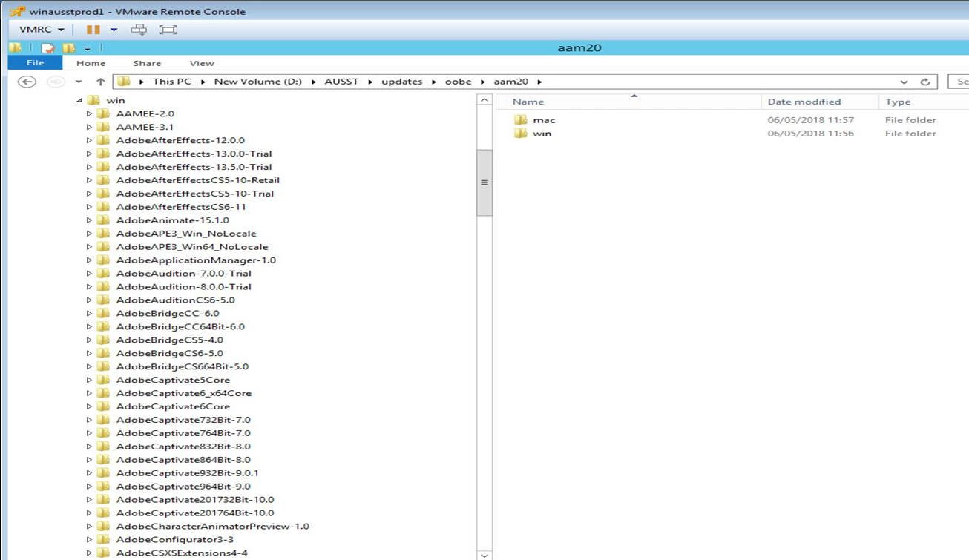Select the win folder in navigation tree
This screenshot has width=969, height=560.
coord(116,100)
